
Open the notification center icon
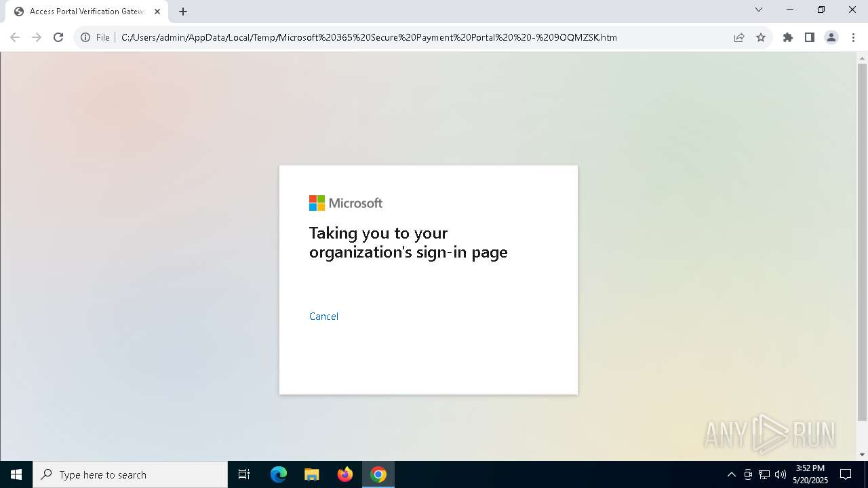click(846, 474)
